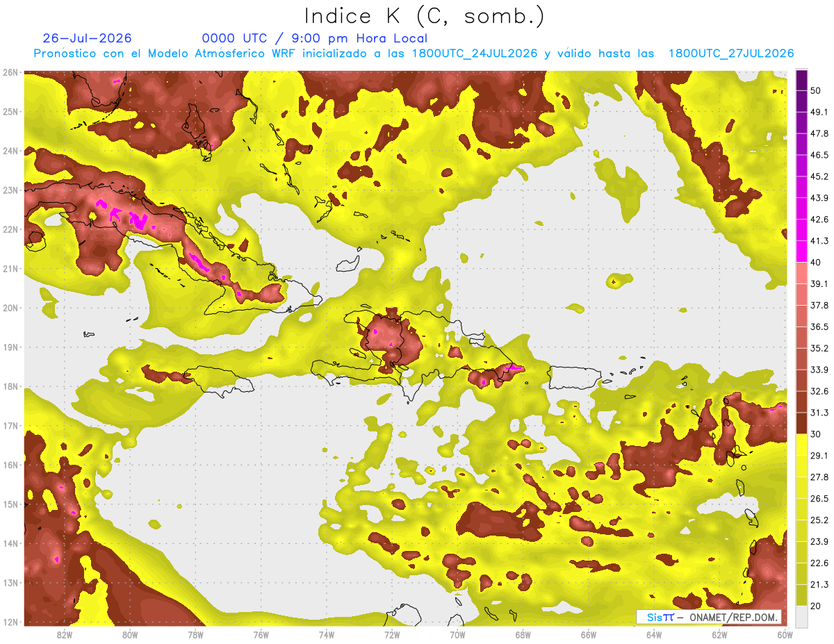Click the 68W longitude label
The image size is (834, 644).
tap(523, 635)
